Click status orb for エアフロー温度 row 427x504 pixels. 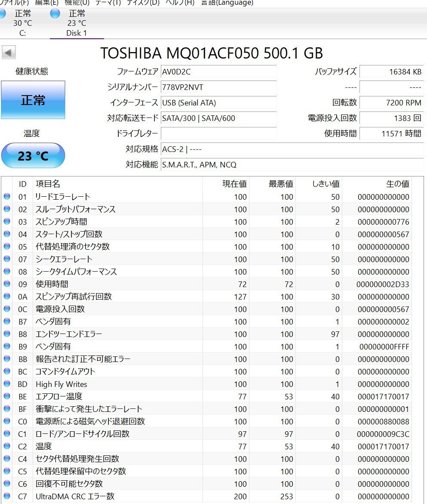click(7, 396)
